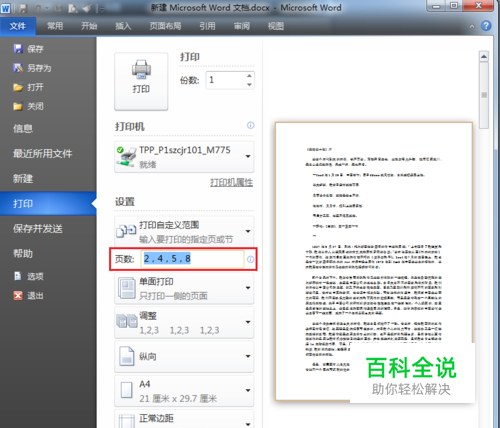Collapse the ribbon with the caret icon
Image resolution: width=500 pixels, height=428 pixels.
[472, 26]
